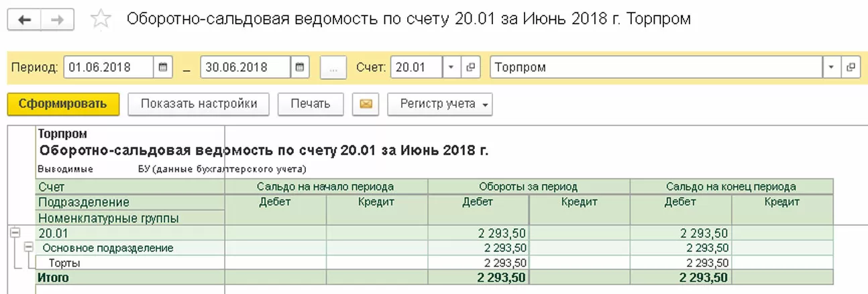Open calendar for period end date
The width and height of the screenshot is (868, 294).
point(300,67)
